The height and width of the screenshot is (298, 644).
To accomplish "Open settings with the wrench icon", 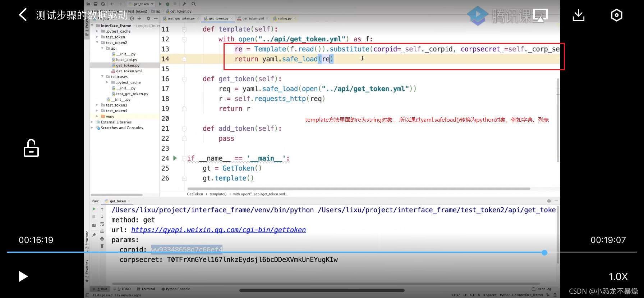I will pos(184,4).
